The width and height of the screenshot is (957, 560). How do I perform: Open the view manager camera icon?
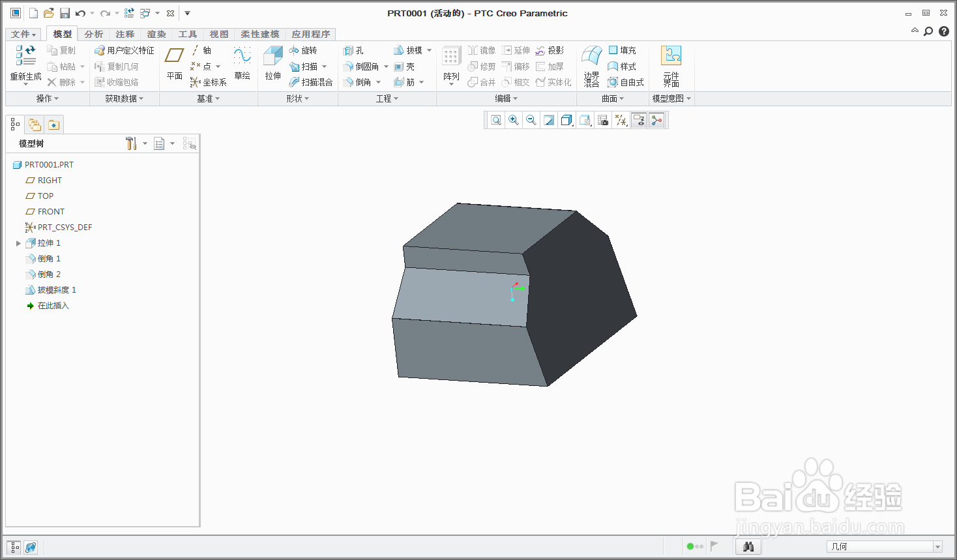603,120
